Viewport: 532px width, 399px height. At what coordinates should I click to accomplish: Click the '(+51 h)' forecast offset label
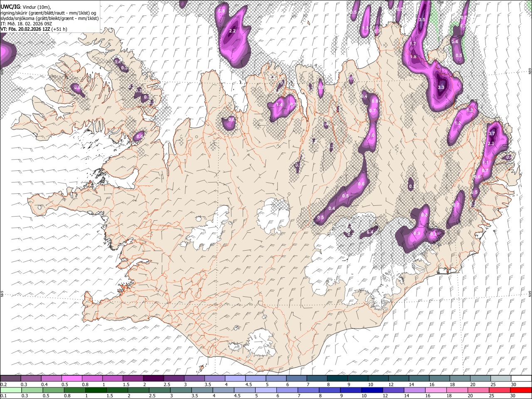(59, 29)
